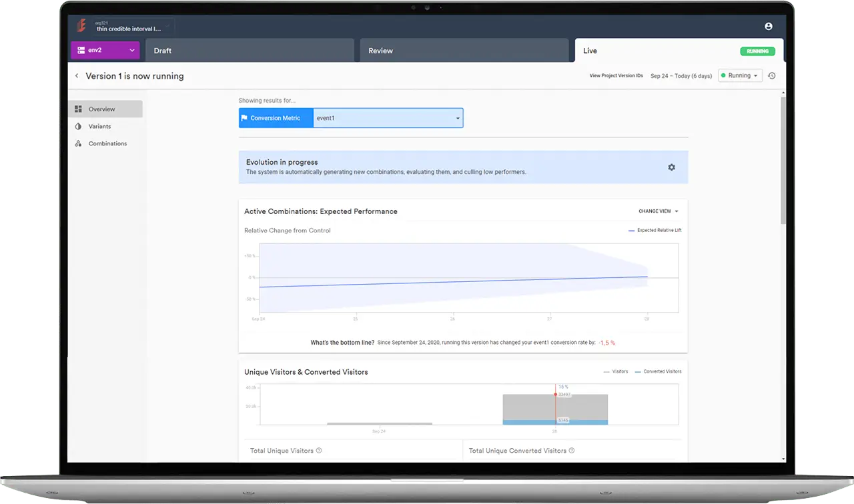Open the evolution settings gear
854x504 pixels.
[671, 167]
